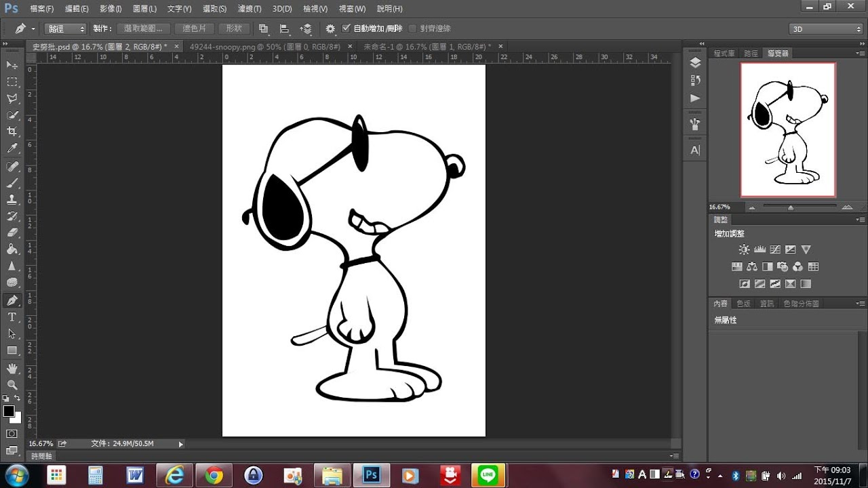Open the 3D workspace dropdown
868x488 pixels.
pyautogui.click(x=826, y=29)
